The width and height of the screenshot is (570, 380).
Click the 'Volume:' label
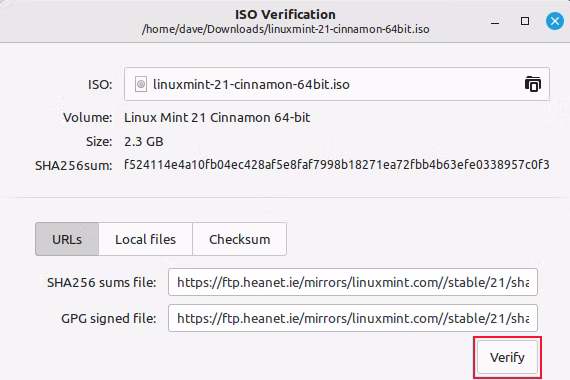(x=88, y=118)
